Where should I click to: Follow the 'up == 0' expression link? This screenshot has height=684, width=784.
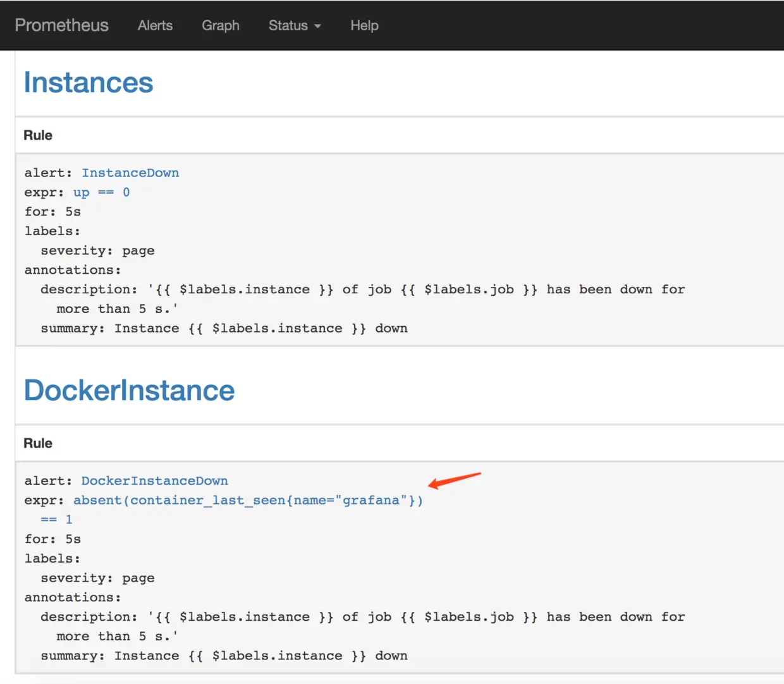(101, 192)
